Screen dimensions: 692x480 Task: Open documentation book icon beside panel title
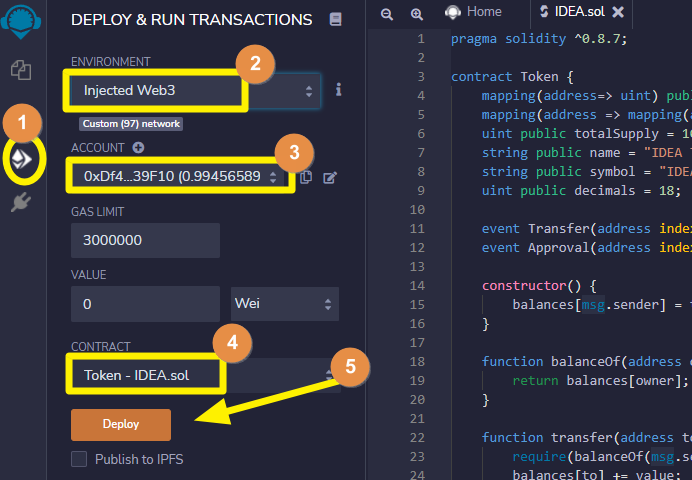point(335,19)
